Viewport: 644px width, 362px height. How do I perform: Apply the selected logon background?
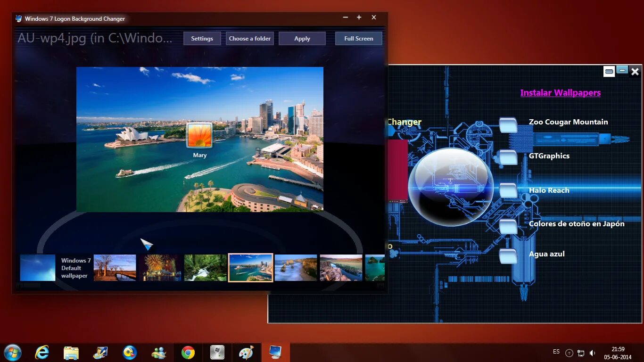302,39
